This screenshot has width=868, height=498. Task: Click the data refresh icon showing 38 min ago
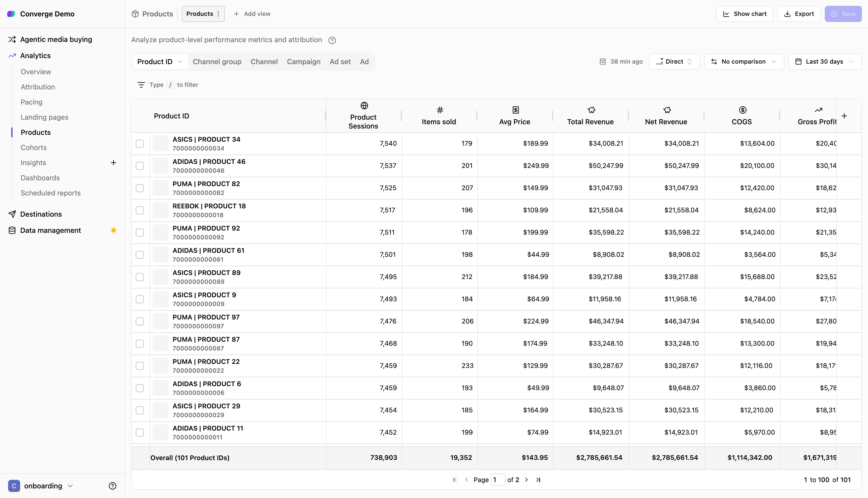coord(603,62)
